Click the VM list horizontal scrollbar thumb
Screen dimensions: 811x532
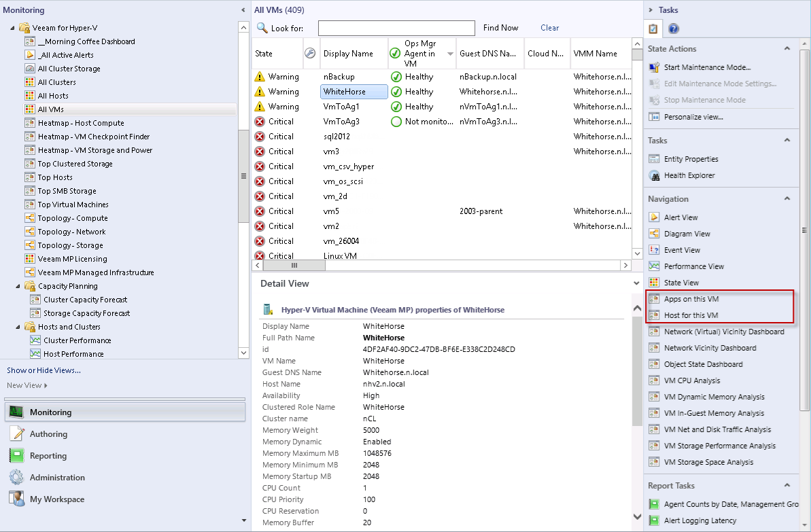[294, 265]
